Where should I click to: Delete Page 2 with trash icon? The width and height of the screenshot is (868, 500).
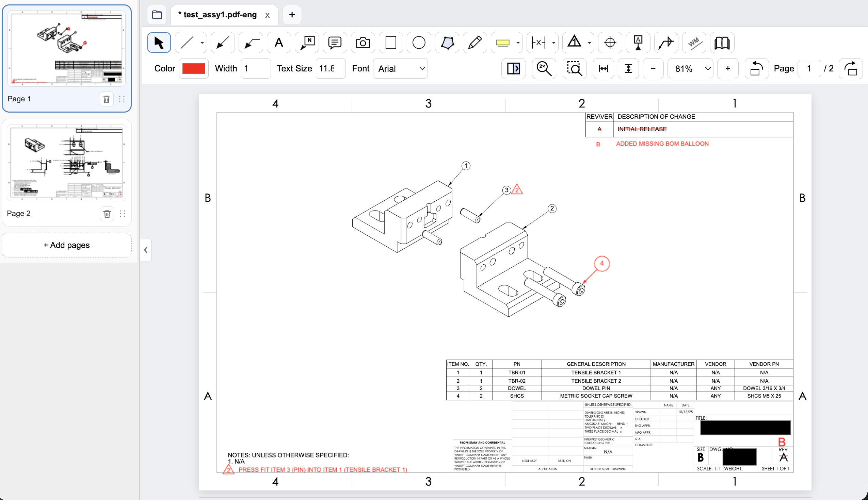(107, 214)
